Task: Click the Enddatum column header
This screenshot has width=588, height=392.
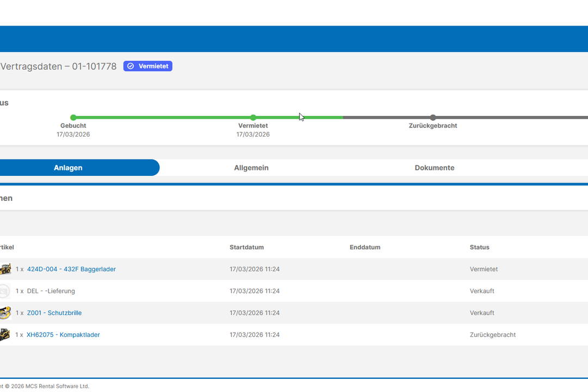Action: (365, 247)
